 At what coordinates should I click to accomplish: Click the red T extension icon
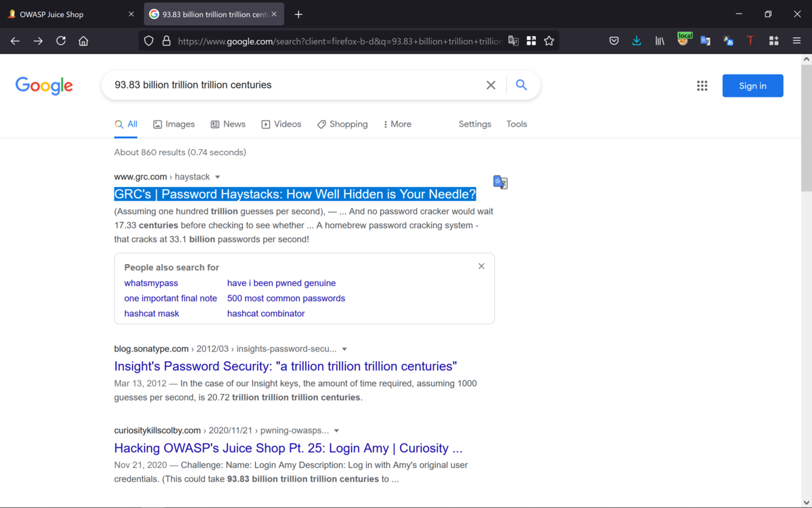(750, 41)
